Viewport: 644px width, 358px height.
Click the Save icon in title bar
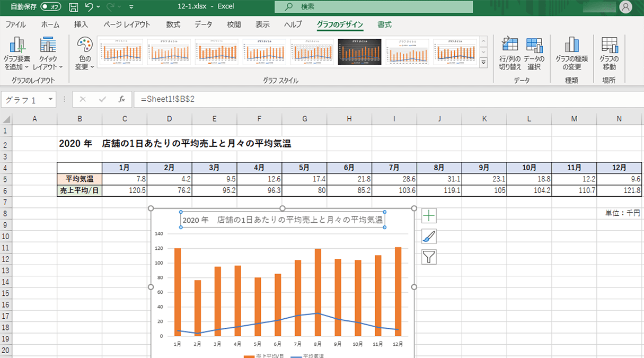pyautogui.click(x=74, y=7)
